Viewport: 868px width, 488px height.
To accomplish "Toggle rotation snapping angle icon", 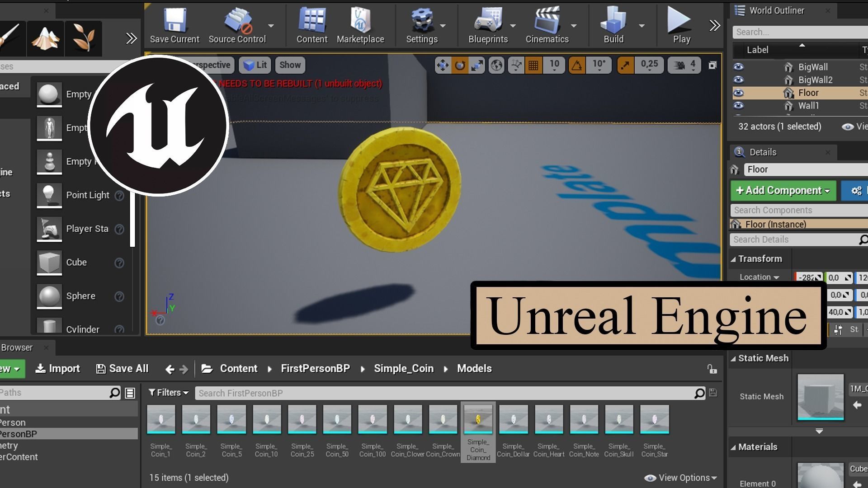I will [x=577, y=65].
